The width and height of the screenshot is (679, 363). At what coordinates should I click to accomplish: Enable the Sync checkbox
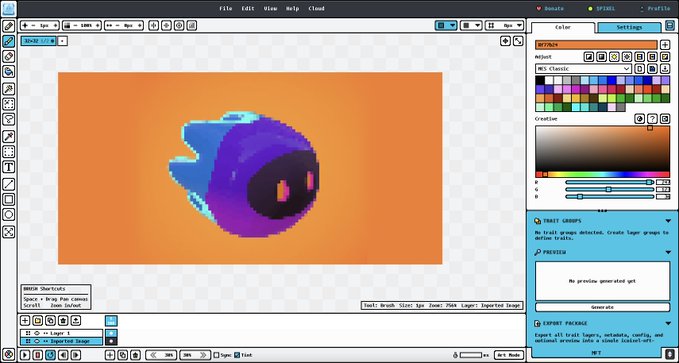tap(217, 355)
